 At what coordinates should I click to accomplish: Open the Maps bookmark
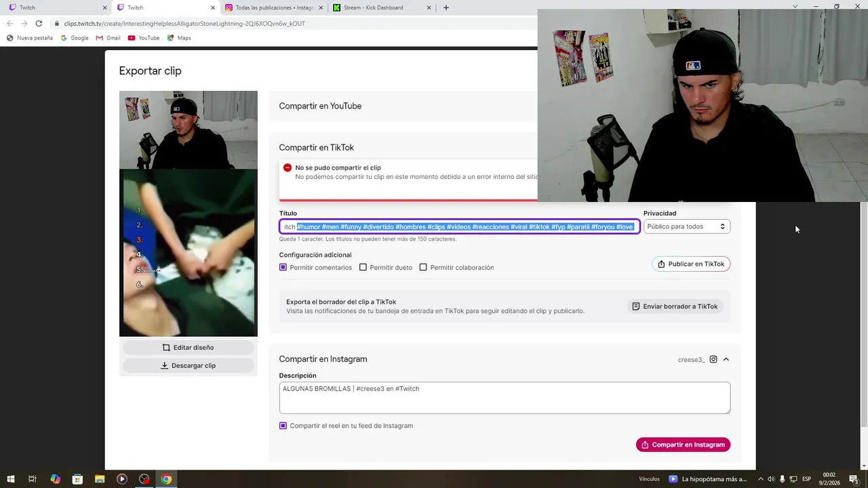pos(179,38)
